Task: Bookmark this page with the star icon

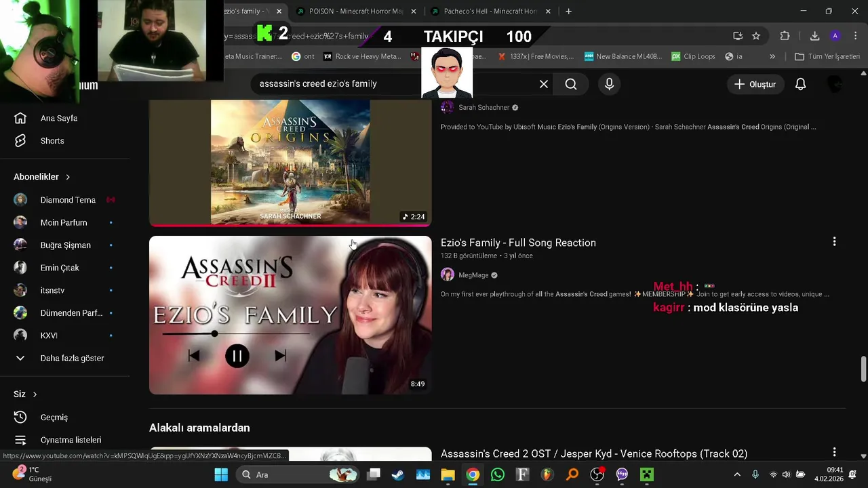Action: pyautogui.click(x=756, y=36)
